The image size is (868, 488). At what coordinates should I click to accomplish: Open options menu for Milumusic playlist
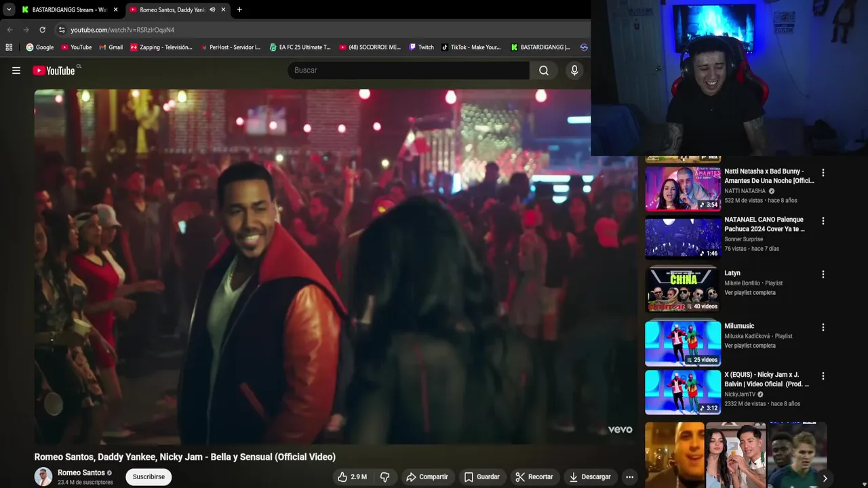tap(823, 327)
